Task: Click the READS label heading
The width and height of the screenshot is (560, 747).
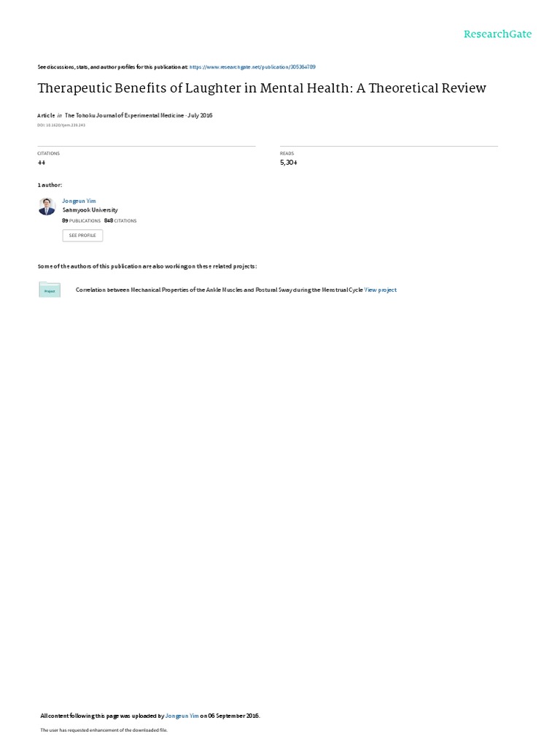Action: click(287, 153)
